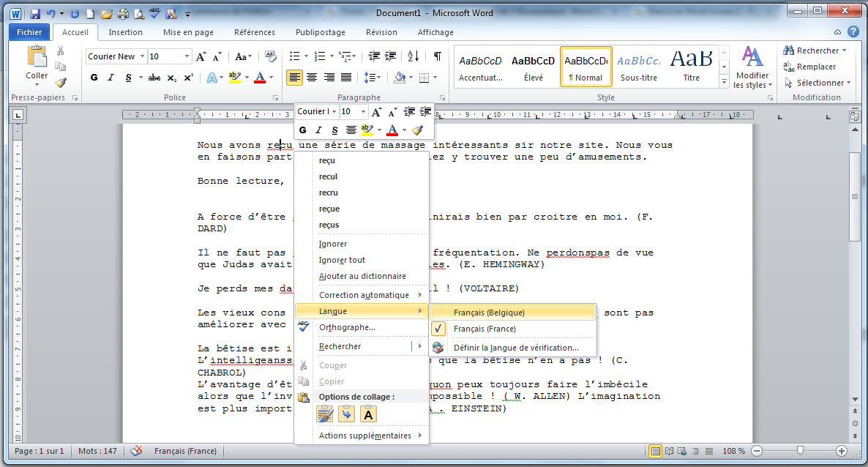Viewport: 868px width, 467px height.
Task: Click the Coller paste icon in ribbon
Action: point(37,57)
